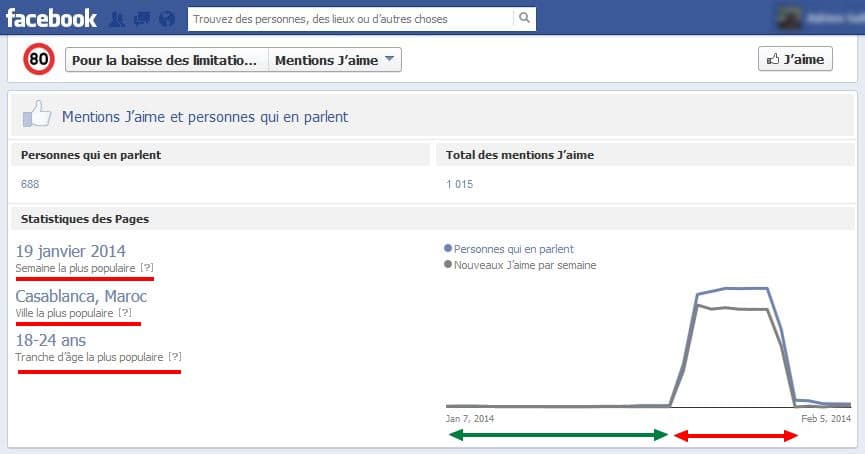This screenshot has width=865, height=454.
Task: Open the messages icon
Action: pyautogui.click(x=141, y=19)
